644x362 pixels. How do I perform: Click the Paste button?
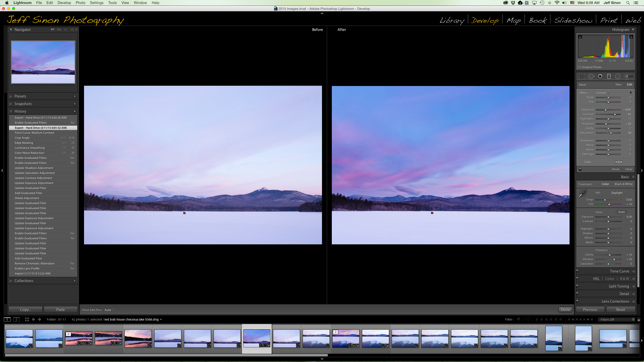pyautogui.click(x=60, y=310)
